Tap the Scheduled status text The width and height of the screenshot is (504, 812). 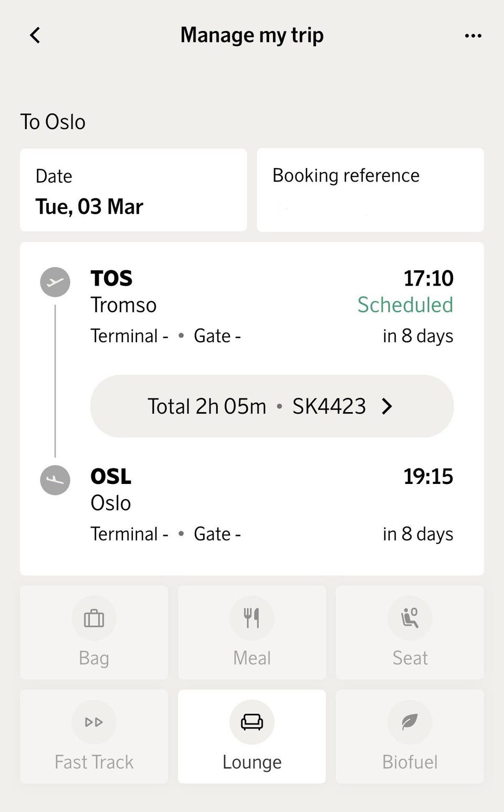405,305
